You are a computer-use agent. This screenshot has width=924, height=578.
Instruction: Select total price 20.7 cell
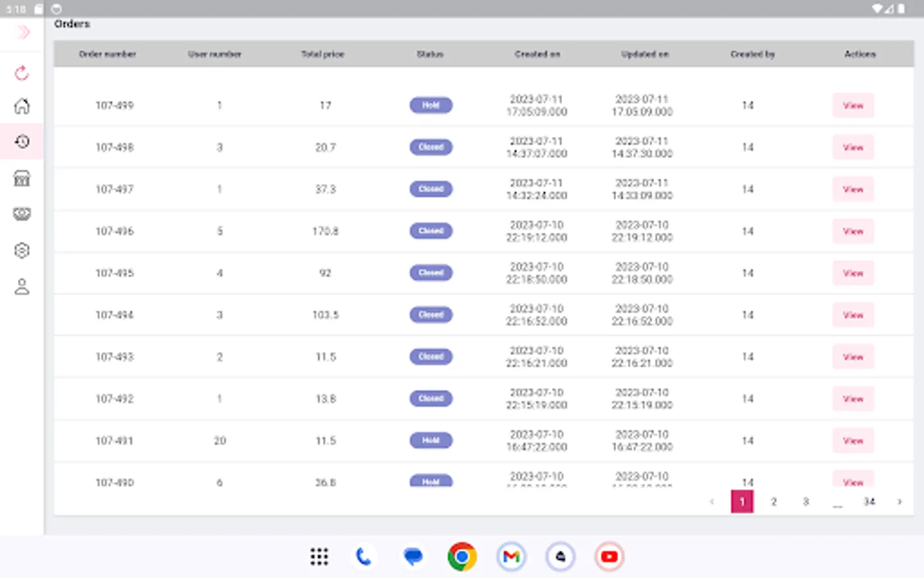tap(325, 147)
